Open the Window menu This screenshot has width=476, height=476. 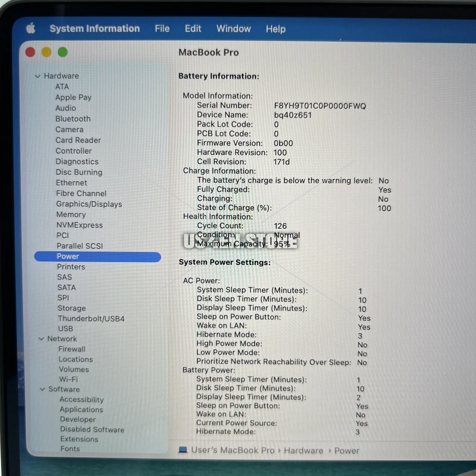coord(233,29)
